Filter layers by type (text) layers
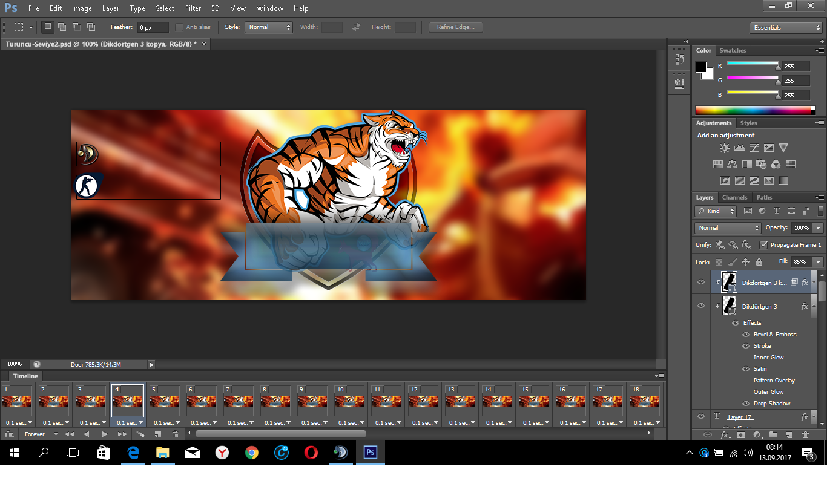Viewport: 827px width, 504px height. pos(777,211)
